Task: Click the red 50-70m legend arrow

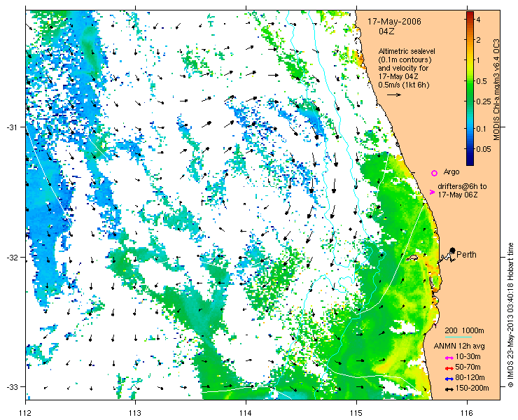Action: [449, 368]
